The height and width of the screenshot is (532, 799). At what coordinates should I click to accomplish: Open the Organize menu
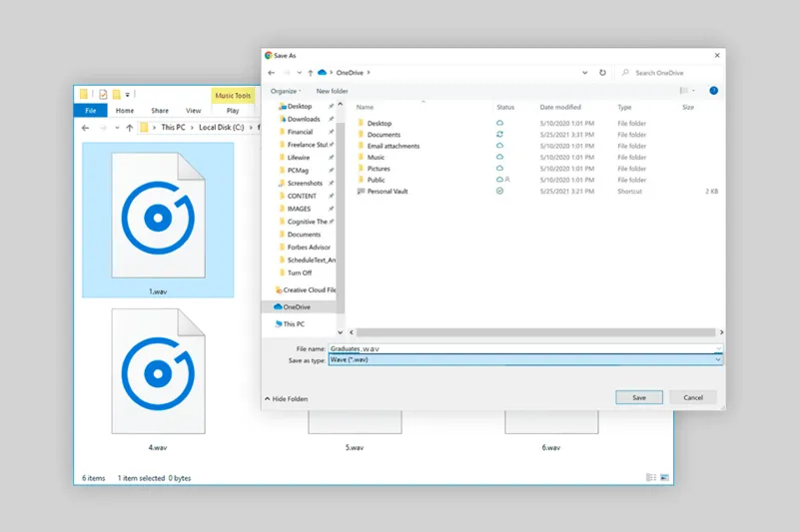[286, 91]
